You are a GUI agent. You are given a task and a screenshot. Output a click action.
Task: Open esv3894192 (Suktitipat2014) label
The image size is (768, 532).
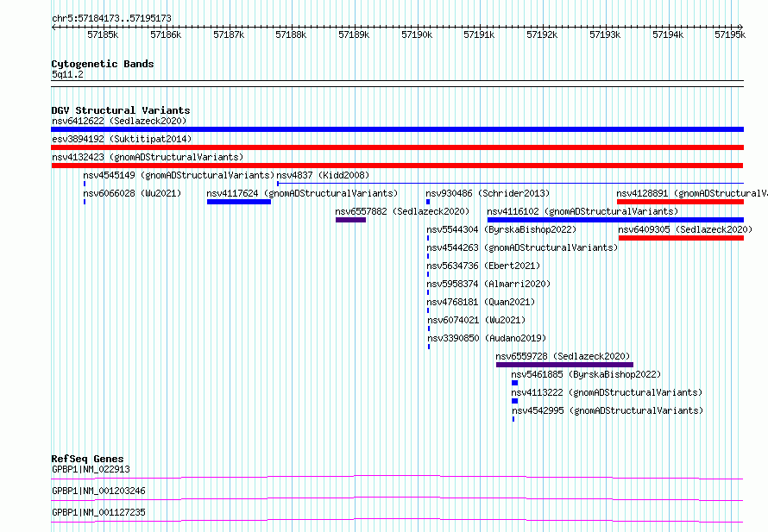click(x=122, y=139)
